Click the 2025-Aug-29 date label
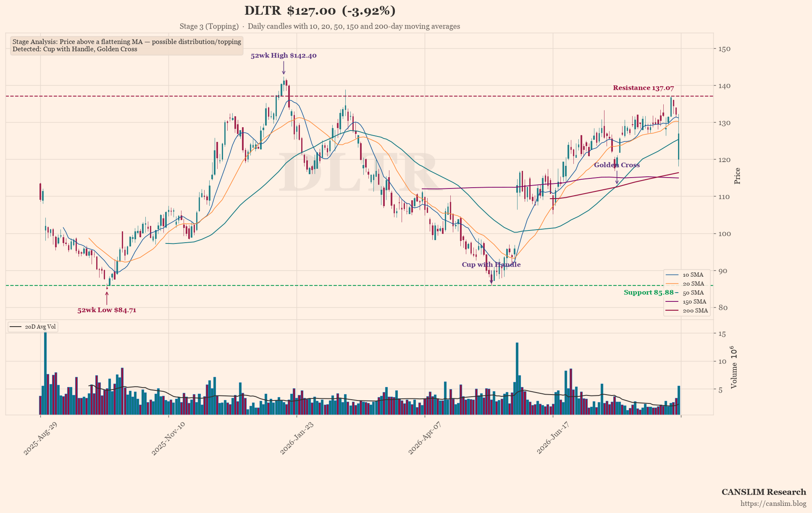 coord(40,438)
